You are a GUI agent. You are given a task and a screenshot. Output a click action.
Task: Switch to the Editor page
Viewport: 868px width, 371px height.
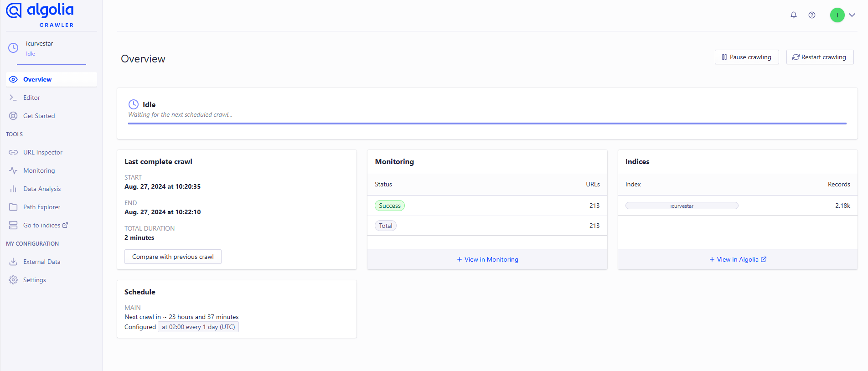click(x=31, y=98)
